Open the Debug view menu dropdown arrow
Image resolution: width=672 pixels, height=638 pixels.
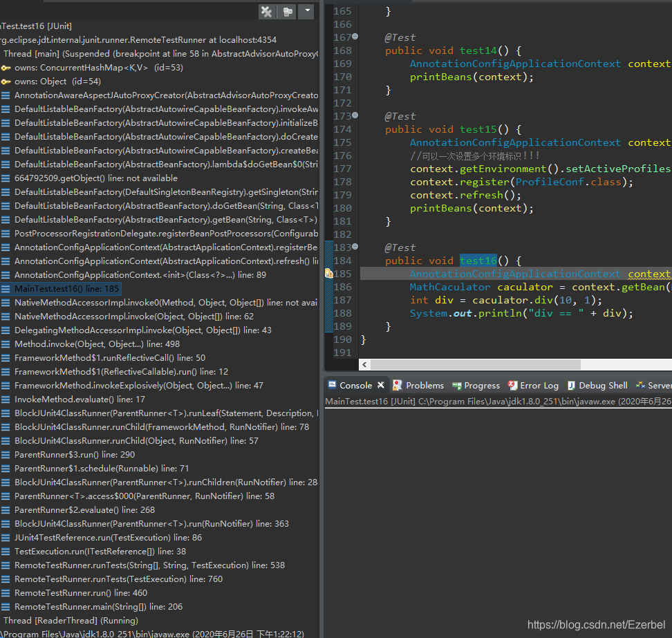tap(307, 10)
